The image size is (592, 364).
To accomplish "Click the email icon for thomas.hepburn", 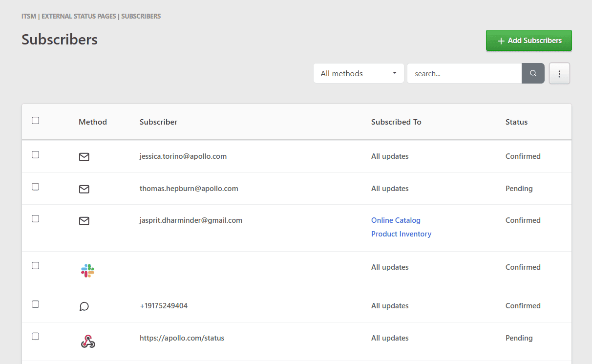I will (84, 189).
